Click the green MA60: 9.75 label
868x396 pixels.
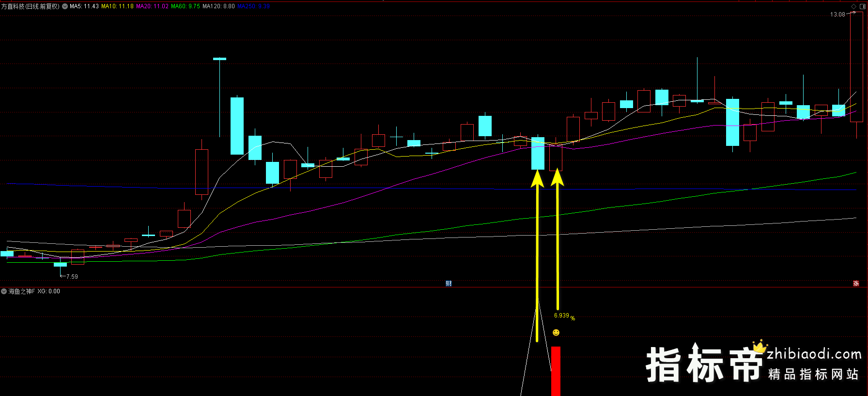pyautogui.click(x=186, y=6)
